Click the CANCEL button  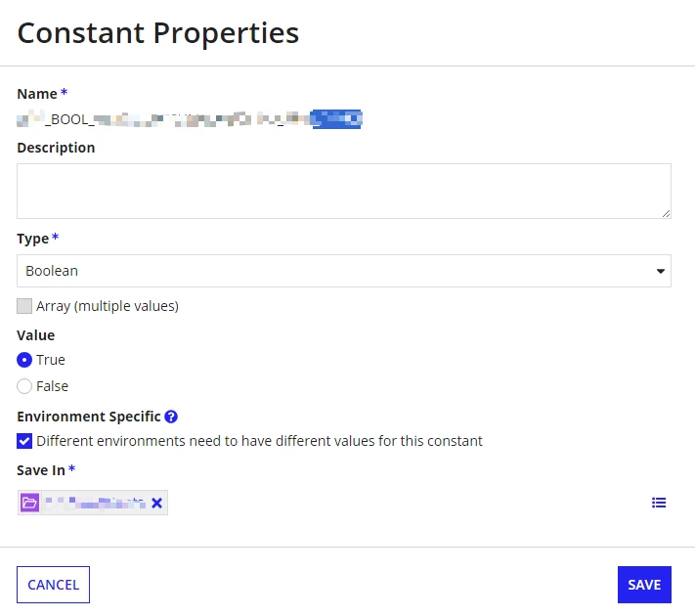click(x=53, y=585)
